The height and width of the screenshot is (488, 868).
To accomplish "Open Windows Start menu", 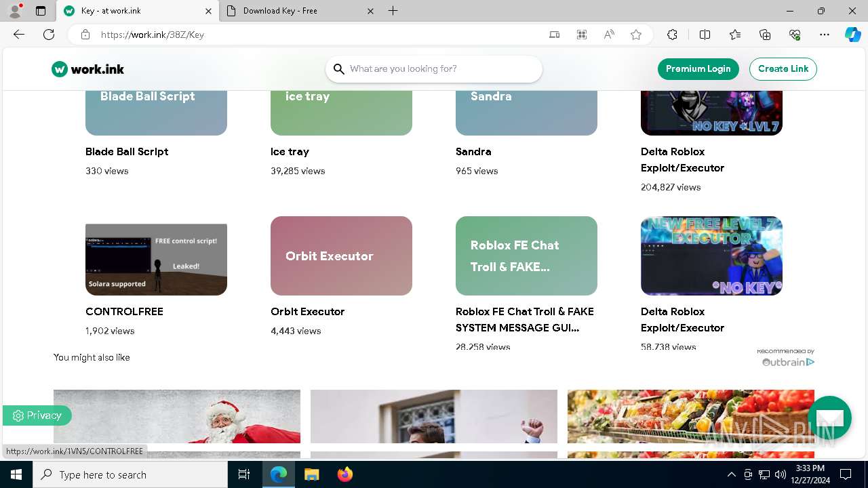I will [x=16, y=474].
